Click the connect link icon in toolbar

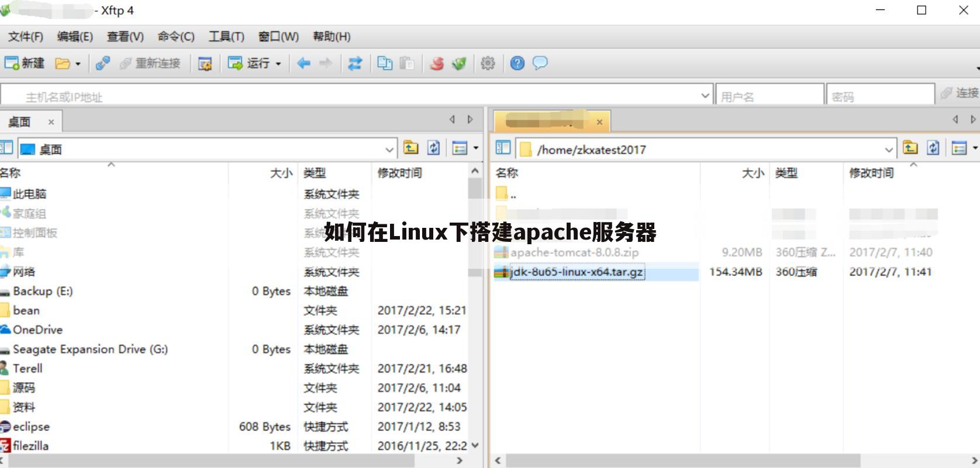click(103, 63)
